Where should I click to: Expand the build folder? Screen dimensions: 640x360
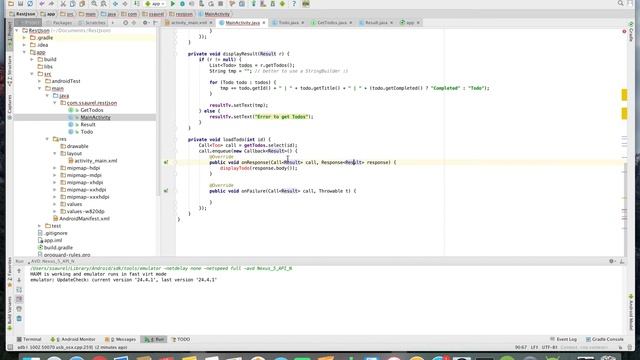coord(32,59)
